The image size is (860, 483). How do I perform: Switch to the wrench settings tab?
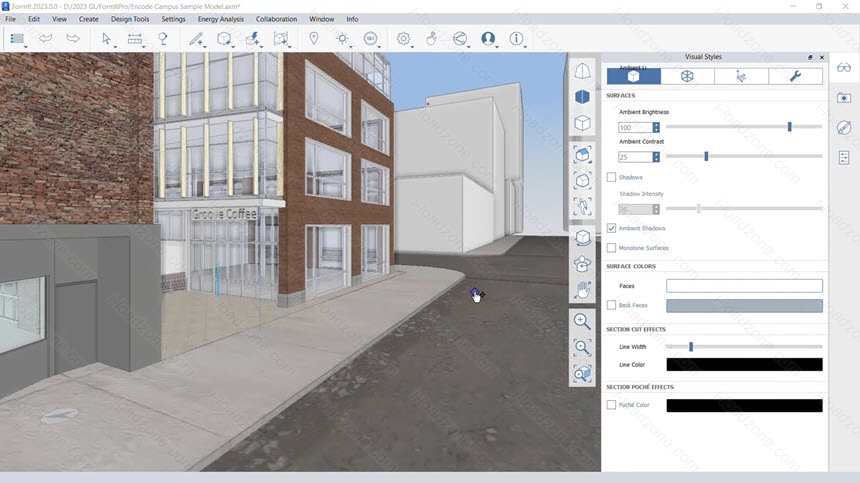(795, 76)
